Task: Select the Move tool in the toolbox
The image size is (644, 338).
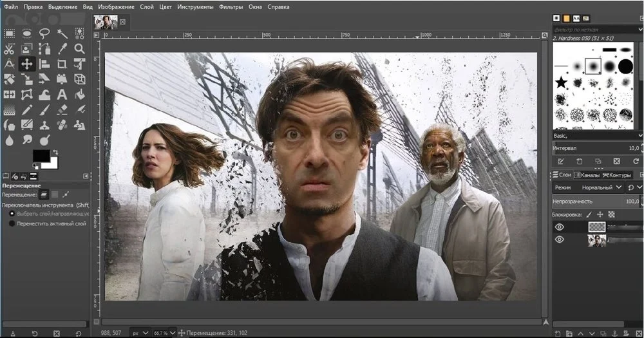Action: [27, 63]
